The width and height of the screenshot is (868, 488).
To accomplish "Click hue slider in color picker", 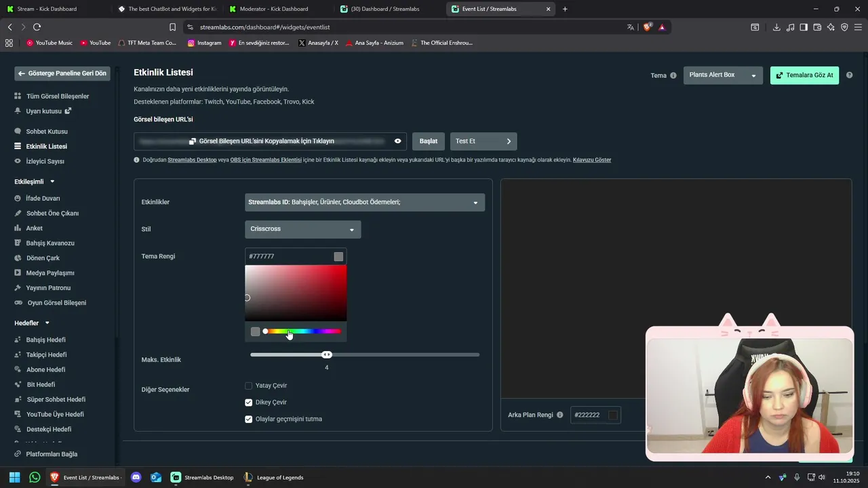I will (302, 331).
